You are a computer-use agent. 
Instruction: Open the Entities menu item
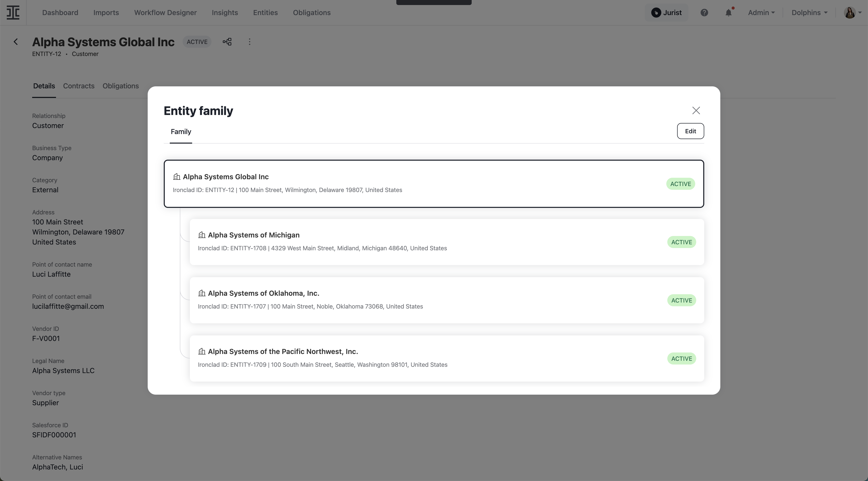(265, 13)
